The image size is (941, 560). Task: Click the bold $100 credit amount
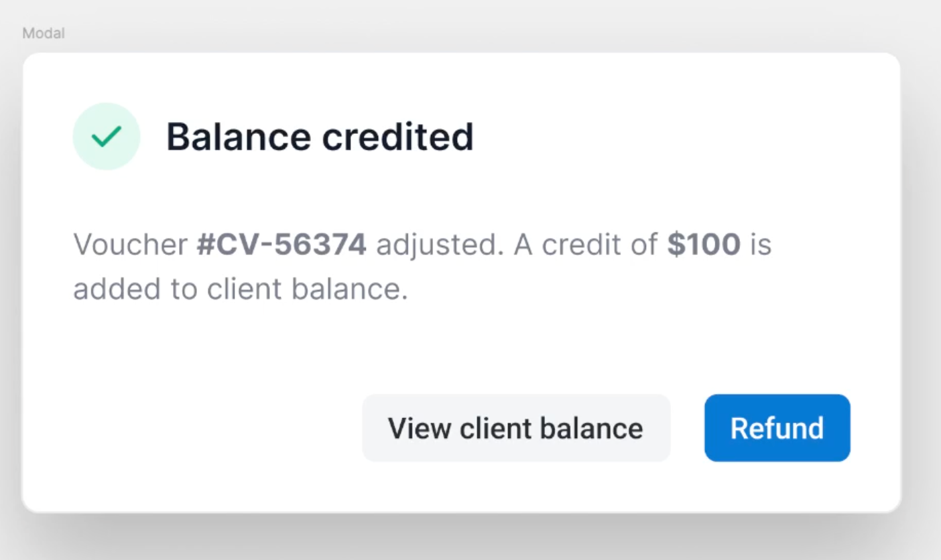click(x=704, y=245)
